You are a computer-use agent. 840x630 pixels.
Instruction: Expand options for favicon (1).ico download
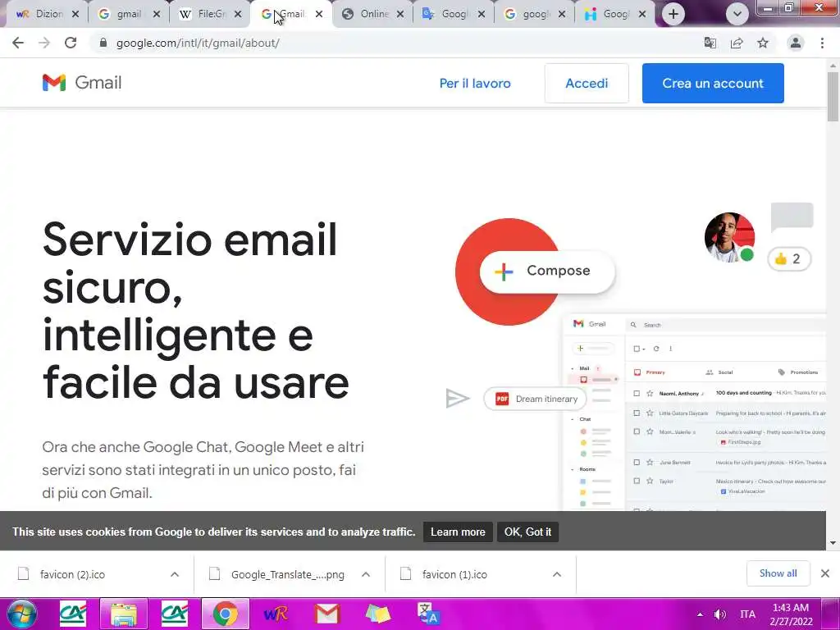coord(557,574)
